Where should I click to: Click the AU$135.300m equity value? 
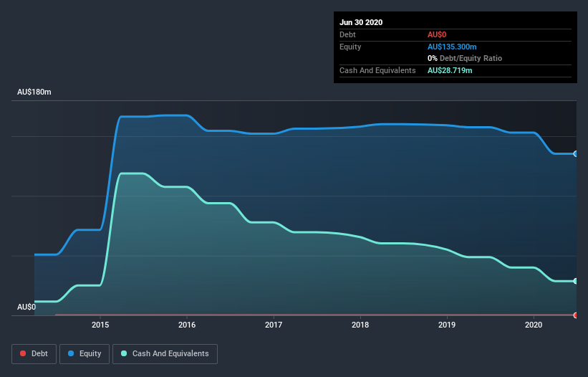pyautogui.click(x=452, y=47)
